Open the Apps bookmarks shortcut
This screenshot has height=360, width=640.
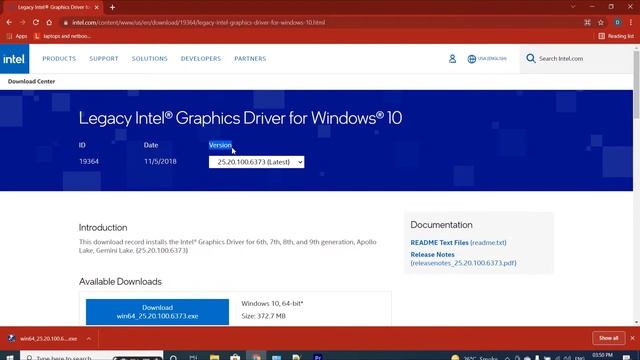(17, 36)
